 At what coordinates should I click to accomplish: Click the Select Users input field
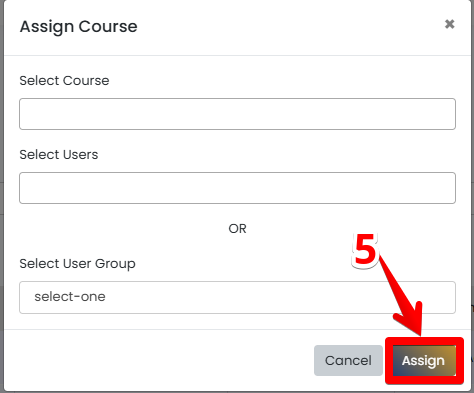tap(237, 188)
